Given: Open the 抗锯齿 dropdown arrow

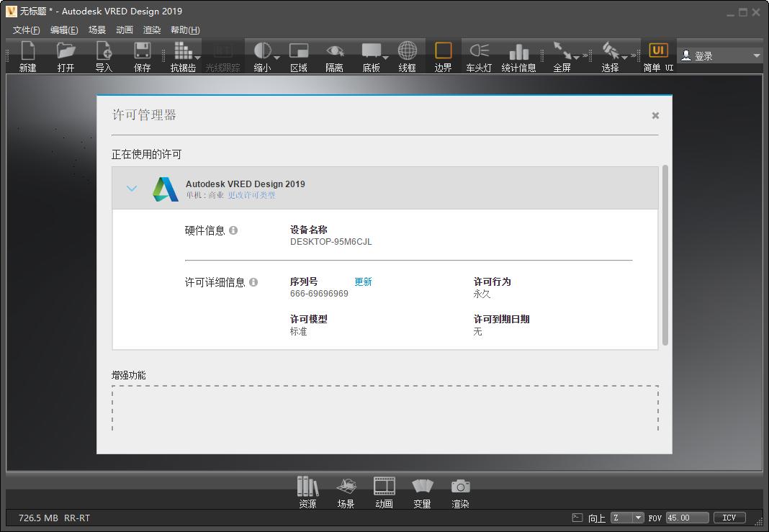Looking at the screenshot, I should coord(197,58).
